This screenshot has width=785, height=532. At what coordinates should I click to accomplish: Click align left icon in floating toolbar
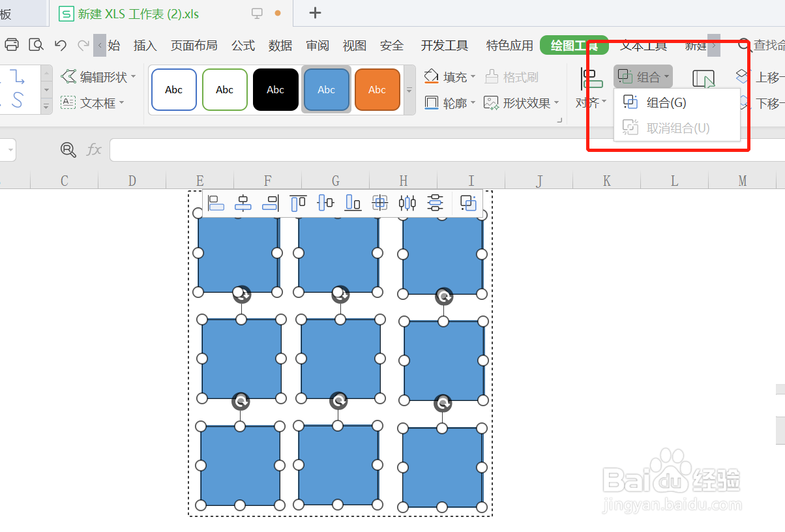(x=216, y=203)
